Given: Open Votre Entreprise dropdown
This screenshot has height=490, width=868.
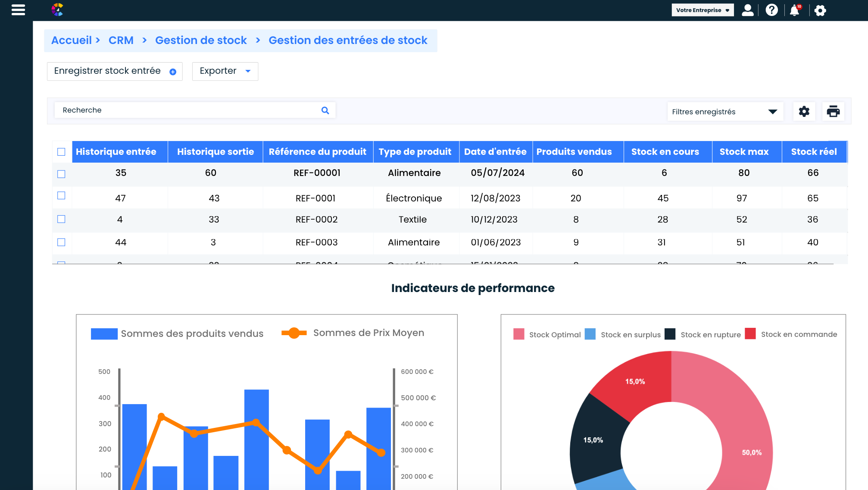Looking at the screenshot, I should tap(703, 10).
